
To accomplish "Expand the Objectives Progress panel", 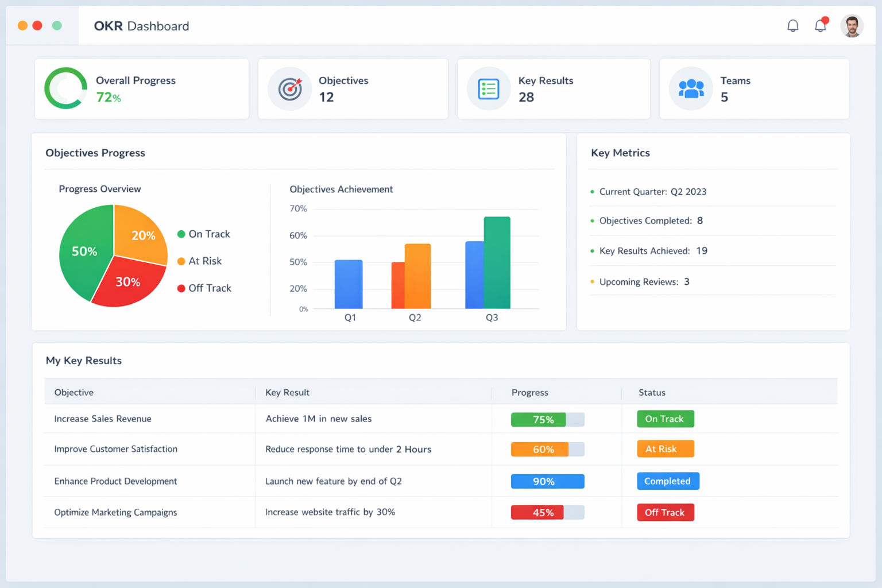I will [x=95, y=153].
